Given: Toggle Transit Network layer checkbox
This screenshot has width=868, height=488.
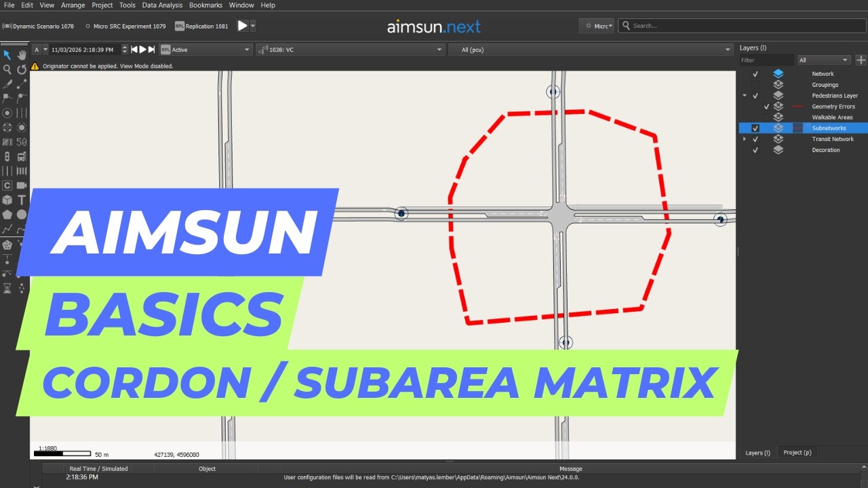Looking at the screenshot, I should tap(755, 139).
